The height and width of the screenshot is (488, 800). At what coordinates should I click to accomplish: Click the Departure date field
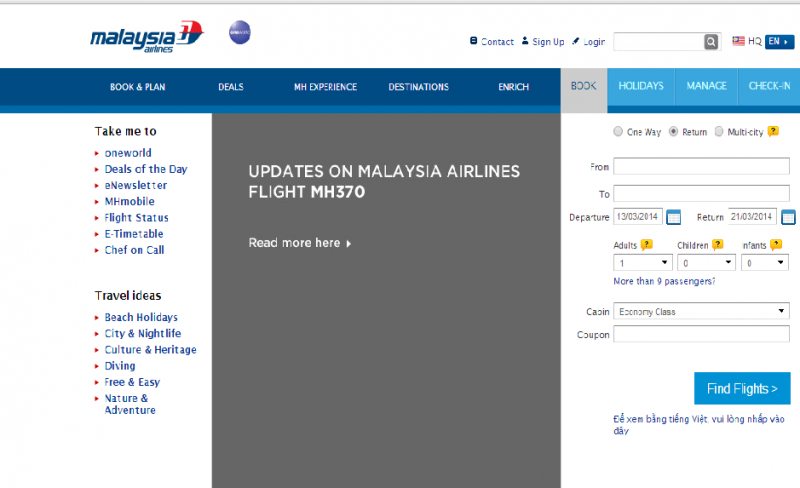(638, 216)
